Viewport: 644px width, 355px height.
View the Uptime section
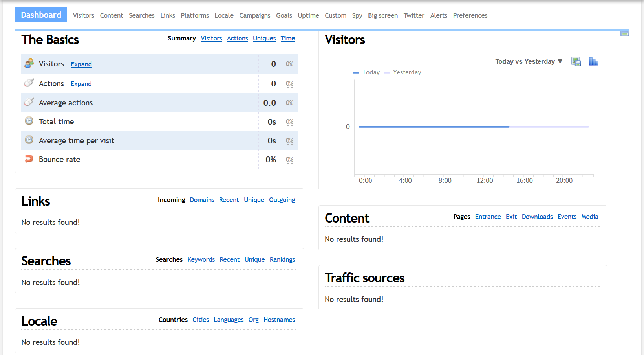tap(308, 15)
